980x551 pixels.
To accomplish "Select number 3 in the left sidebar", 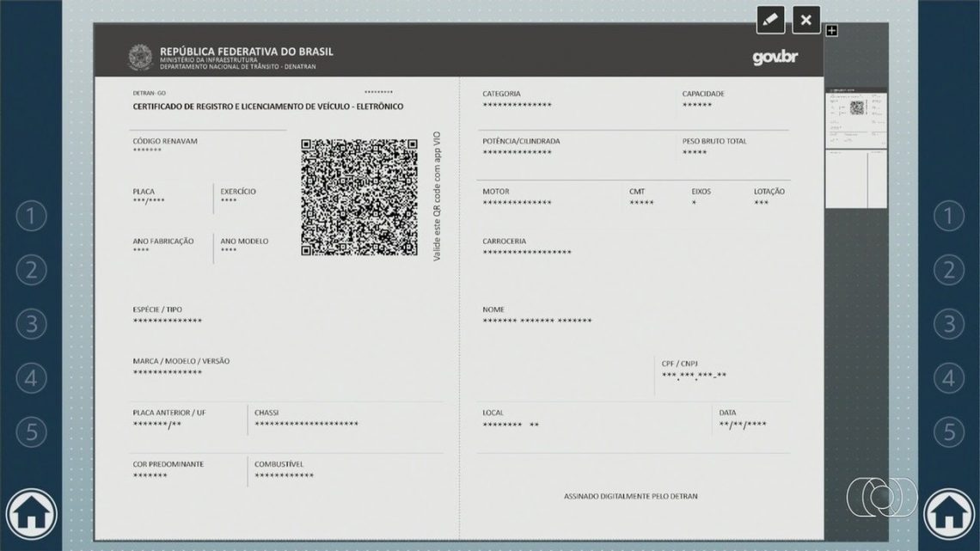I will (x=31, y=323).
